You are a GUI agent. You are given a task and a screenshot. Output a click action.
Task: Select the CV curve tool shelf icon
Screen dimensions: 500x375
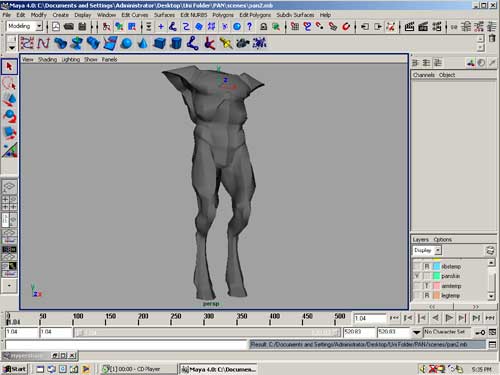click(27, 43)
